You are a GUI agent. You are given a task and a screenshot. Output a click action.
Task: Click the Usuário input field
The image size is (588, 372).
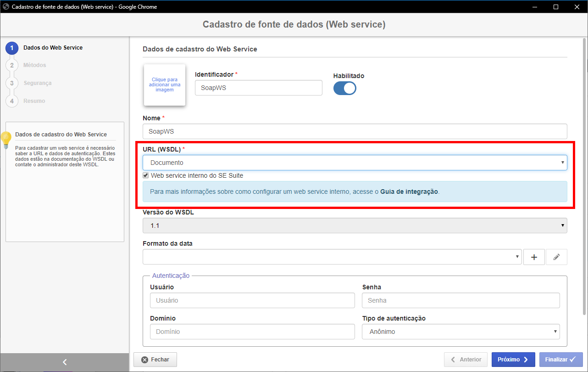point(252,300)
